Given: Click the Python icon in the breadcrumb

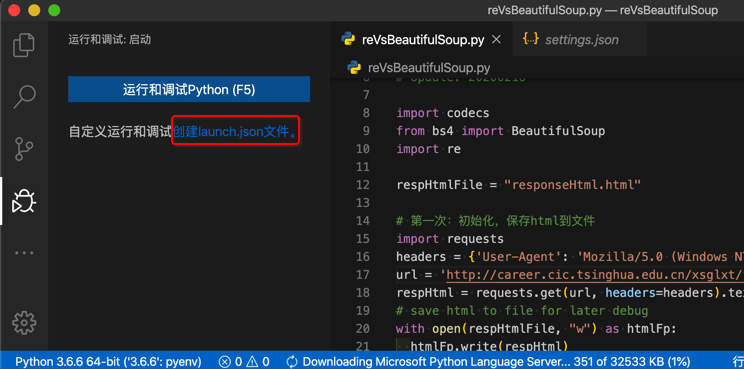Looking at the screenshot, I should point(354,67).
